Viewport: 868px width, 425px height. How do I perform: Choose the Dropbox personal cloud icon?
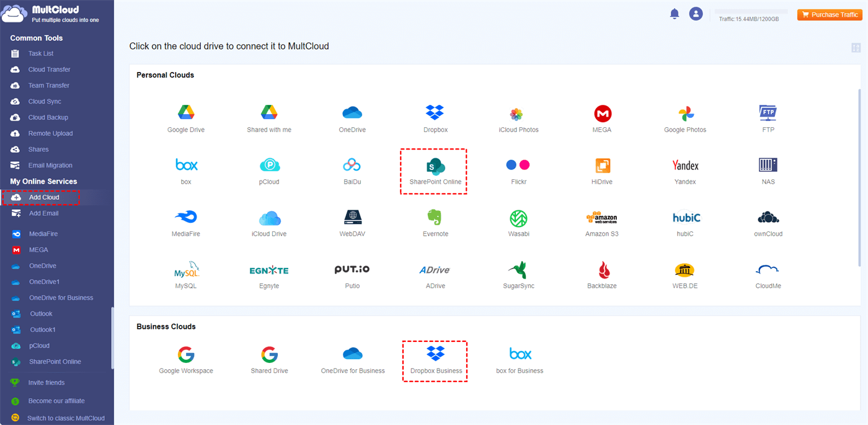click(435, 119)
